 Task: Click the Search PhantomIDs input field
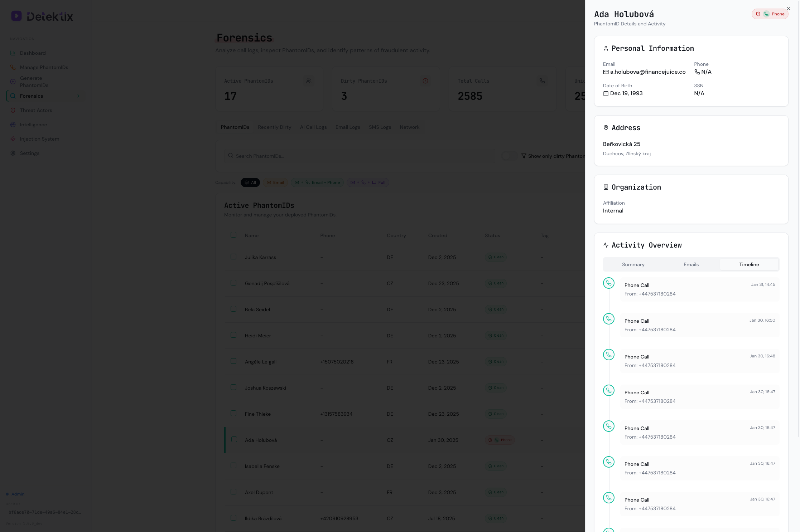(x=360, y=156)
